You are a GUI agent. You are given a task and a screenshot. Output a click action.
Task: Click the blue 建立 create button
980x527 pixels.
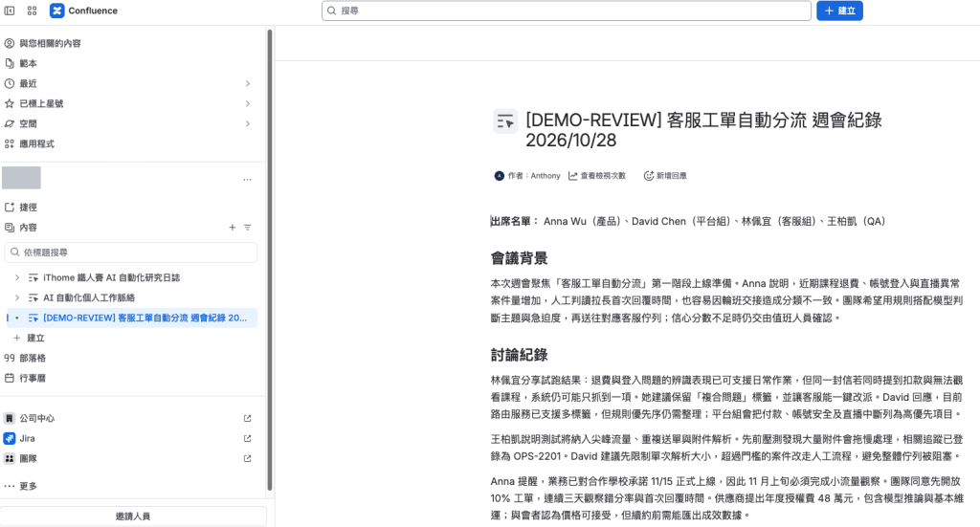[839, 11]
